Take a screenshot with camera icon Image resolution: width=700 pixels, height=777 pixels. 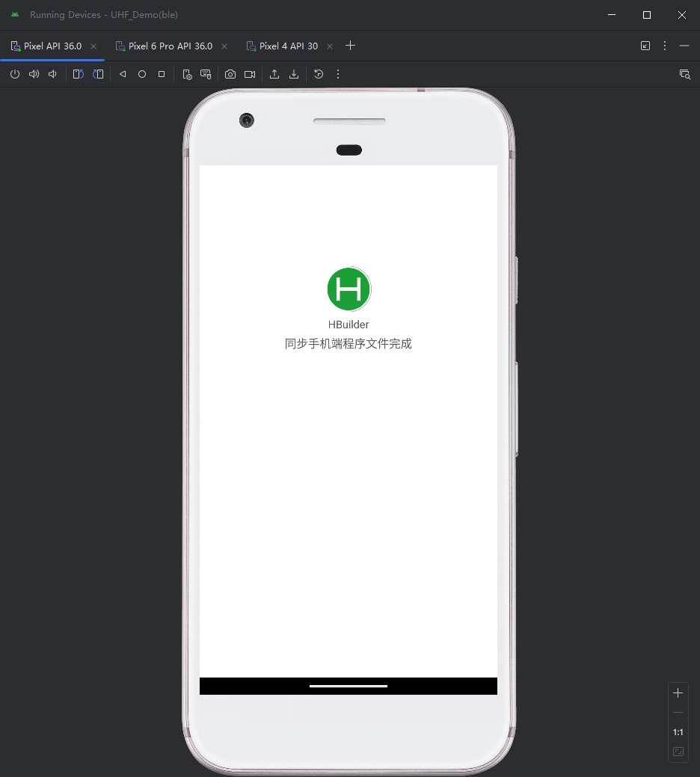pyautogui.click(x=230, y=74)
